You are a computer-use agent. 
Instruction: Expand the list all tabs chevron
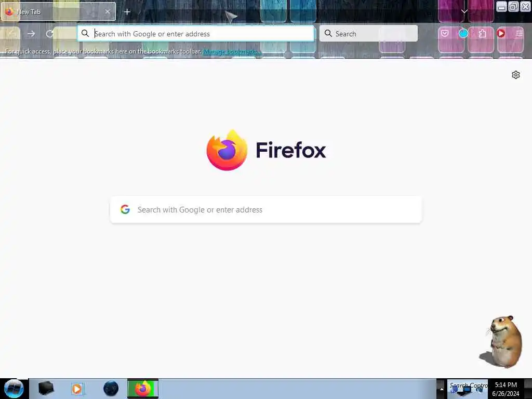point(464,11)
